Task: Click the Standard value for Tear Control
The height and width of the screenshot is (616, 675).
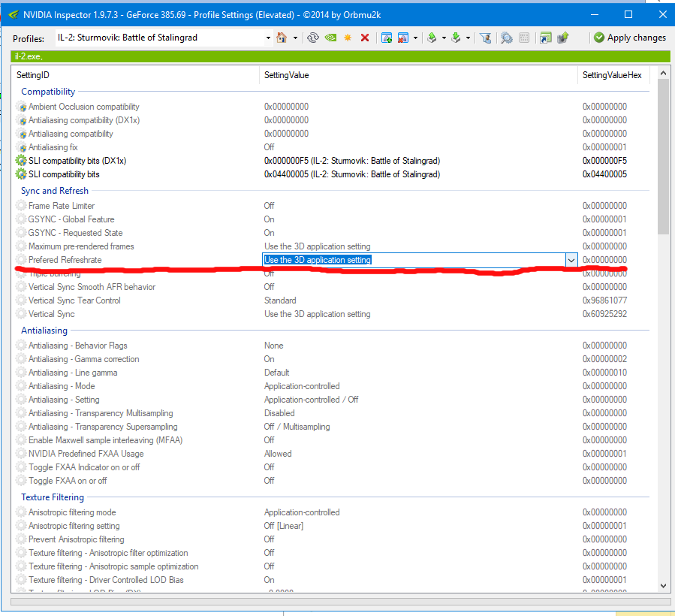Action: [280, 300]
